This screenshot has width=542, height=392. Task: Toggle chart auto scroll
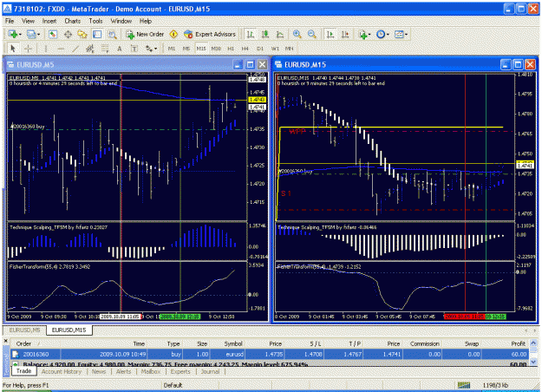tap(330, 34)
